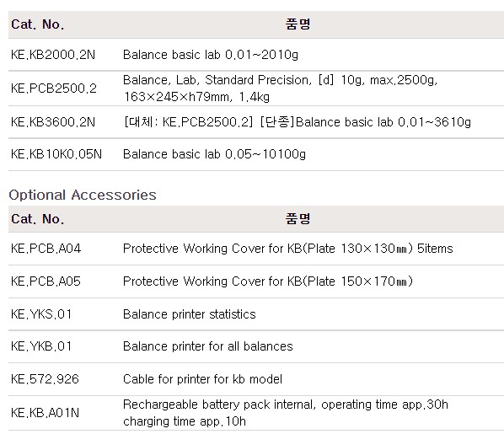This screenshot has height=434, width=504.
Task: Select the KE.KB3600.2N catalog entry
Action: pyautogui.click(x=53, y=122)
